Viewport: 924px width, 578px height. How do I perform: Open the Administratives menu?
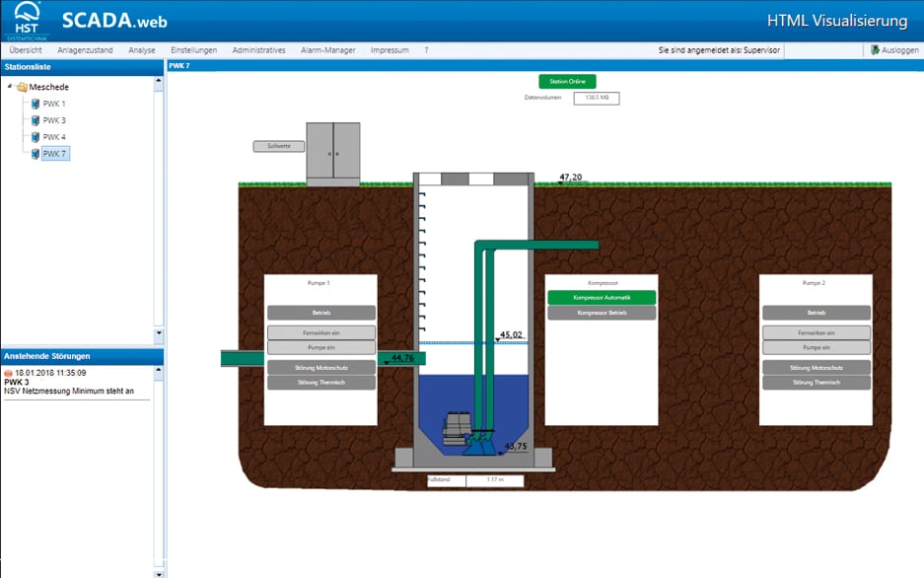coord(258,50)
